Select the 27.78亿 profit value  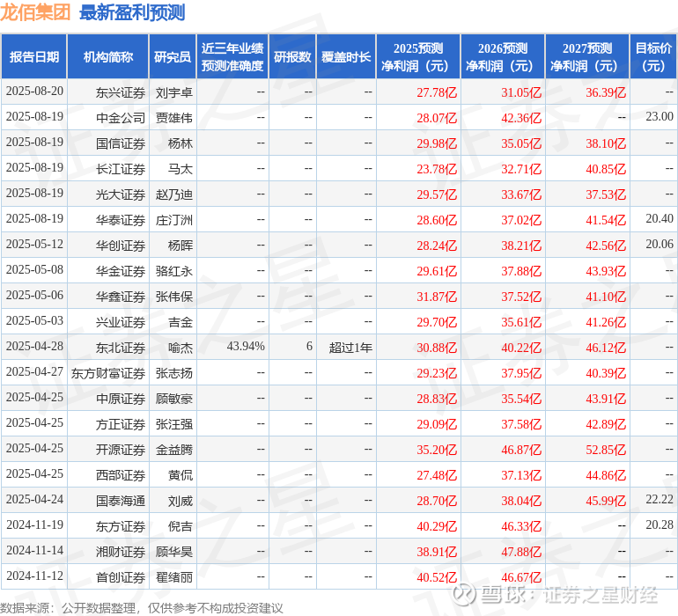click(437, 92)
